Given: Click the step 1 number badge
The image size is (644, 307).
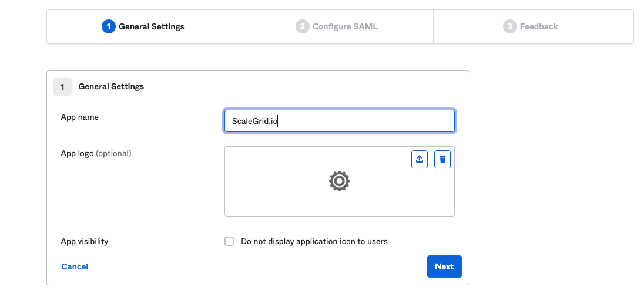Looking at the screenshot, I should coord(109,26).
